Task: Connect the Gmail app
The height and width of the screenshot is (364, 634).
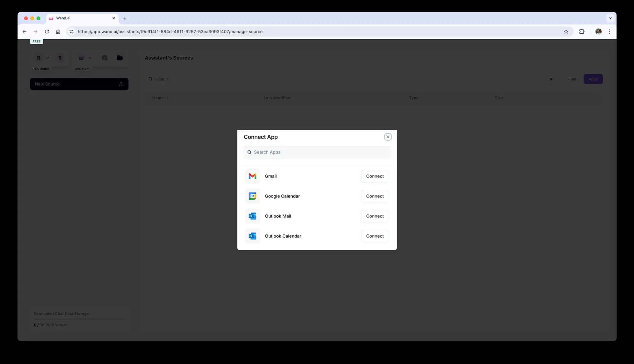Action: (x=375, y=176)
